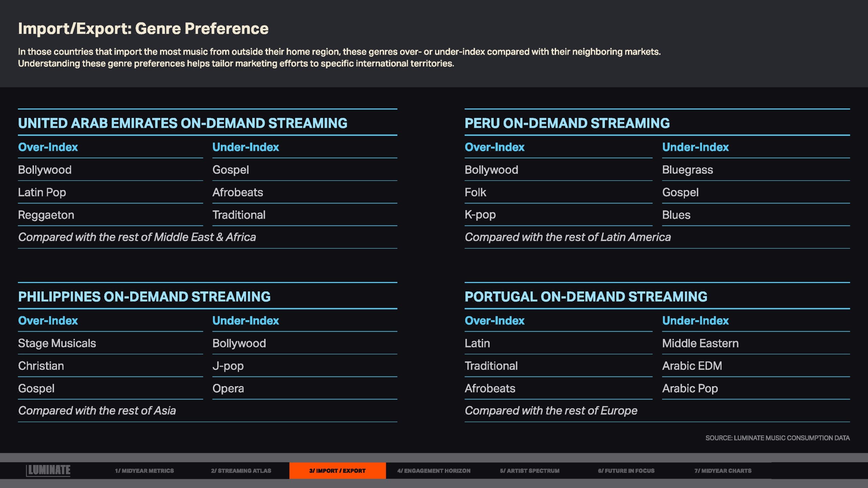Image resolution: width=868 pixels, height=488 pixels.
Task: Open the 7/ Midyear Charts tab
Action: (x=723, y=471)
